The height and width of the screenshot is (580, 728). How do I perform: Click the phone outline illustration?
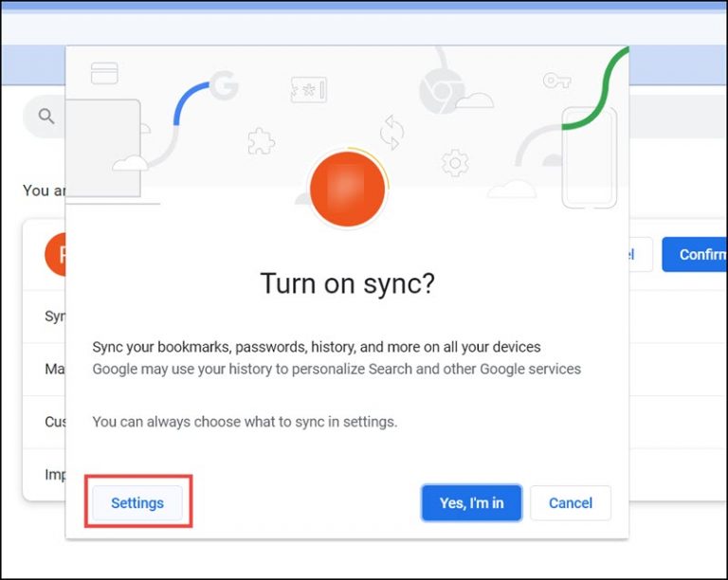[x=590, y=157]
